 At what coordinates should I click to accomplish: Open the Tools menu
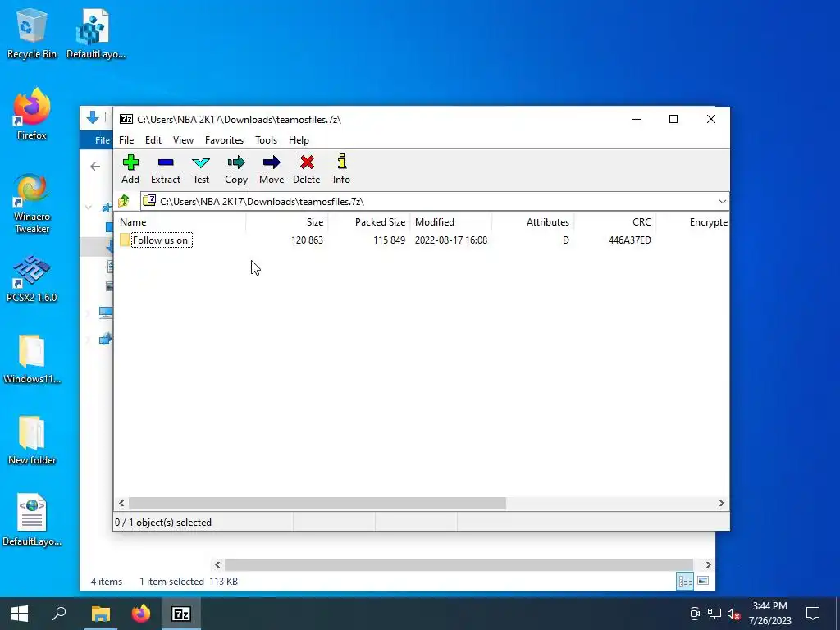coord(267,140)
